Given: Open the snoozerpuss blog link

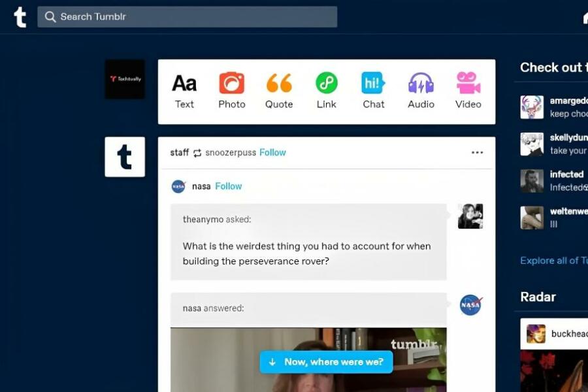Looking at the screenshot, I should [x=231, y=153].
